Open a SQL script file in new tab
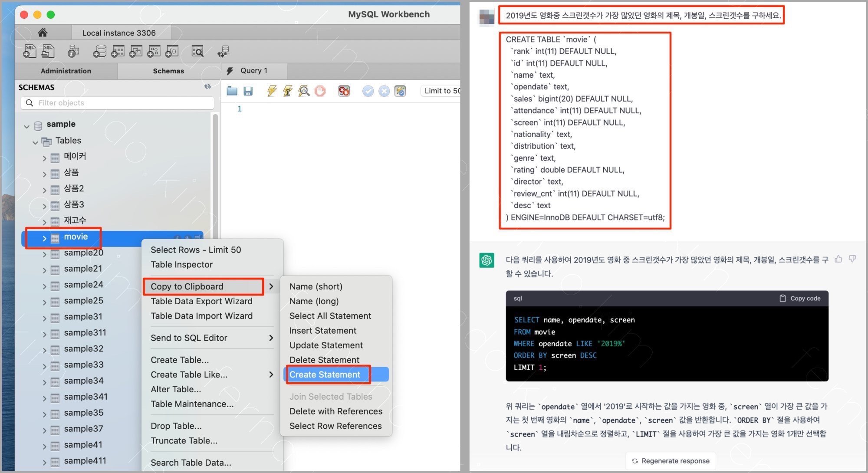This screenshot has width=868, height=473. [48, 51]
